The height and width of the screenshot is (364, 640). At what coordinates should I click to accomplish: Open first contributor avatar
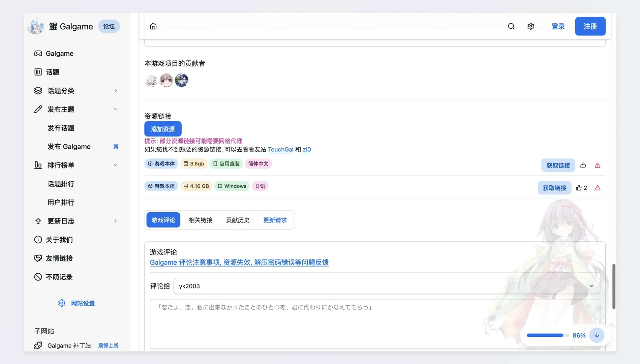pos(151,80)
